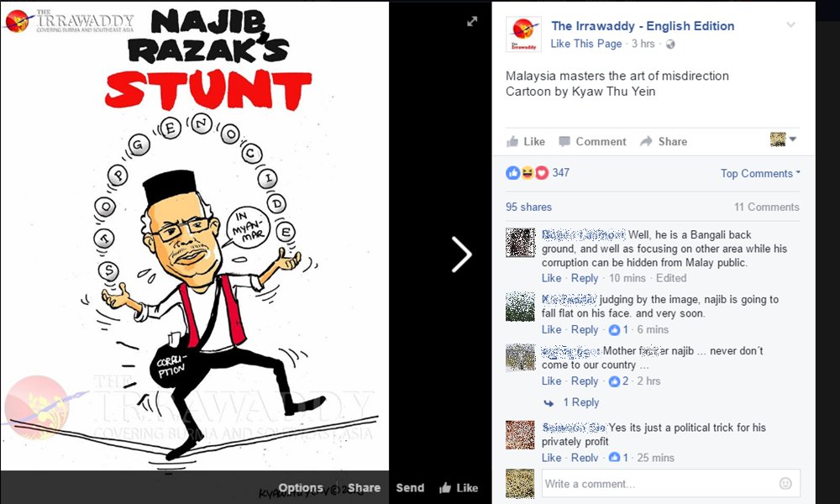Expand photo to fullscreen with the arrows icon
Image resolution: width=840 pixels, height=504 pixels.
click(x=472, y=22)
